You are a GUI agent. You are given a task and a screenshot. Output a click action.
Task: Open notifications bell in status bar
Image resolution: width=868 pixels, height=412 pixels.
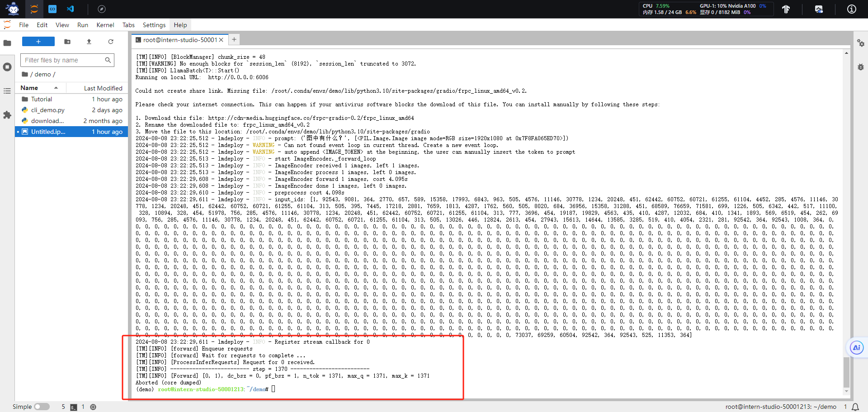[855, 407]
